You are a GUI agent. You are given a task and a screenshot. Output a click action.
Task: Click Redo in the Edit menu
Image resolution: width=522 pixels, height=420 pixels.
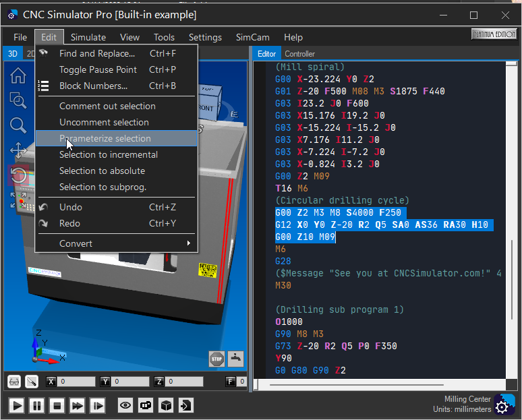click(116, 223)
